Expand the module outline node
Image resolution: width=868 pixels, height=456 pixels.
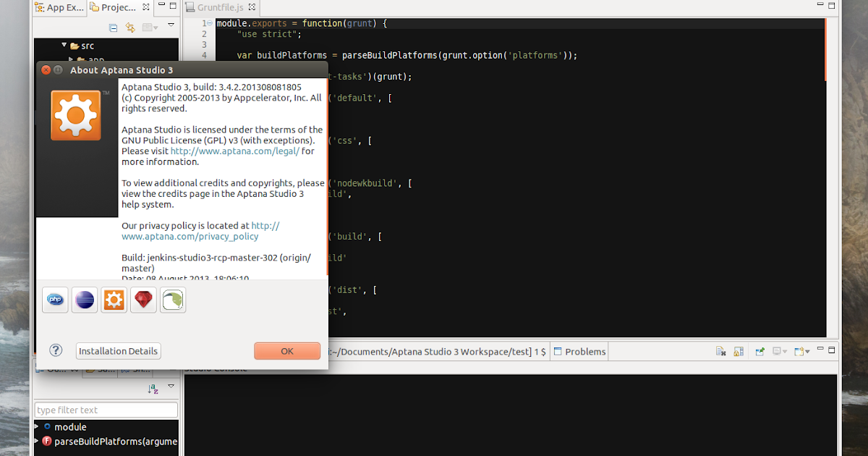(x=37, y=427)
